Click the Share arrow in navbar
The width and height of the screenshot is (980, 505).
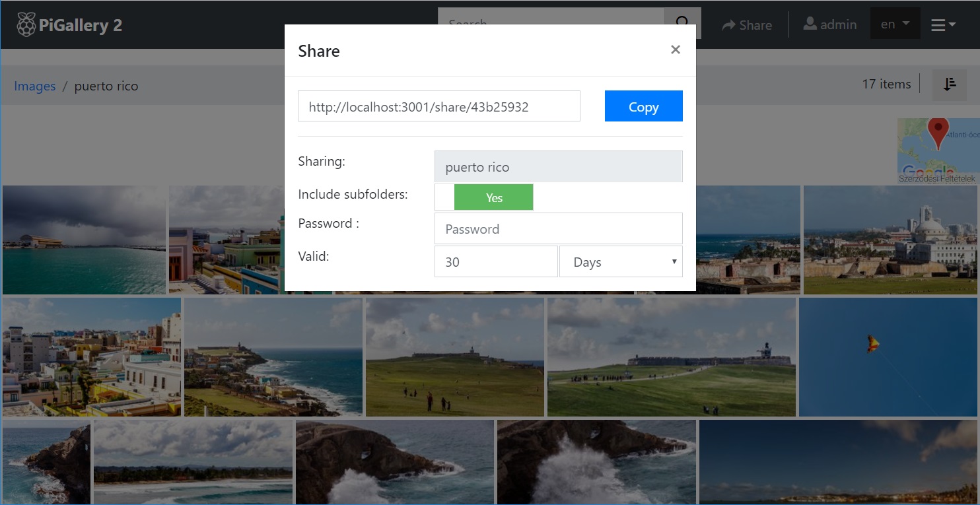[x=728, y=25]
